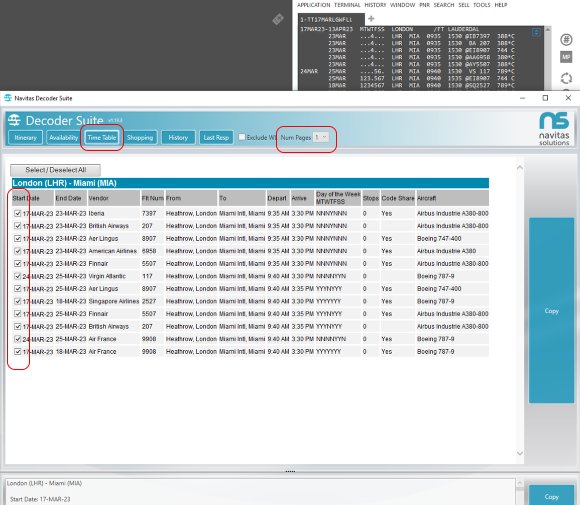Click the results panel scroll-up arrow

[x=520, y=168]
